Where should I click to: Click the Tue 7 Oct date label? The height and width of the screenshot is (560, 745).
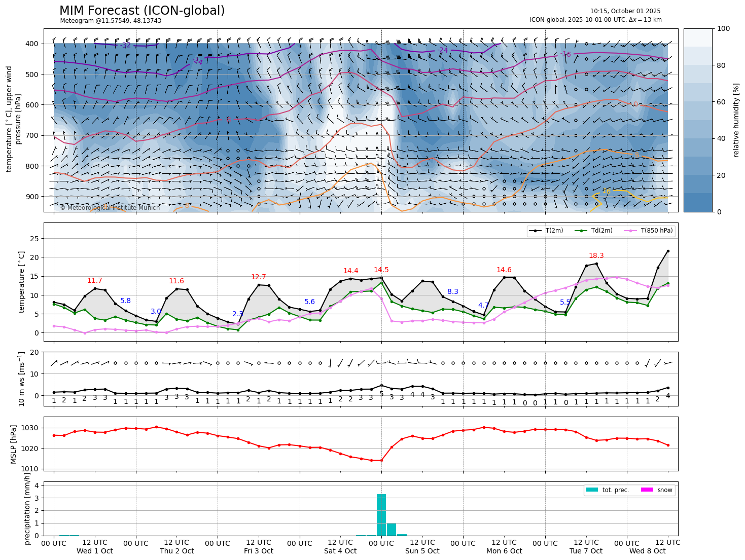coord(586,551)
